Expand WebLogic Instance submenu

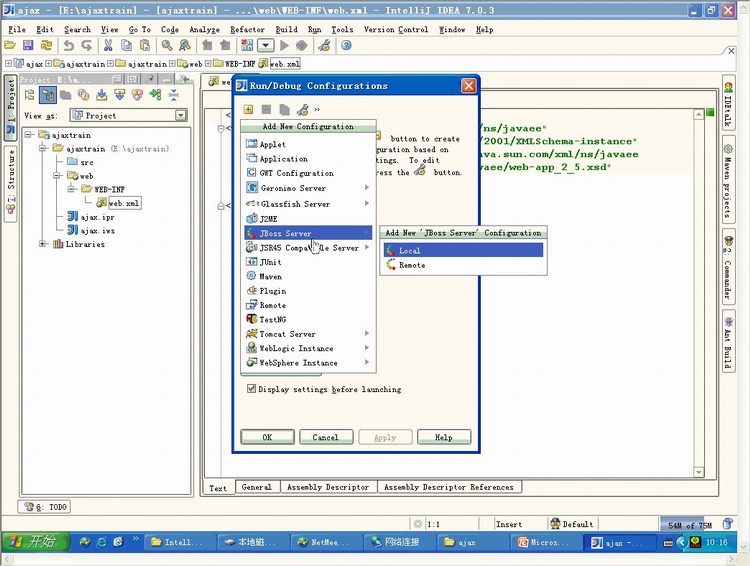click(x=308, y=348)
